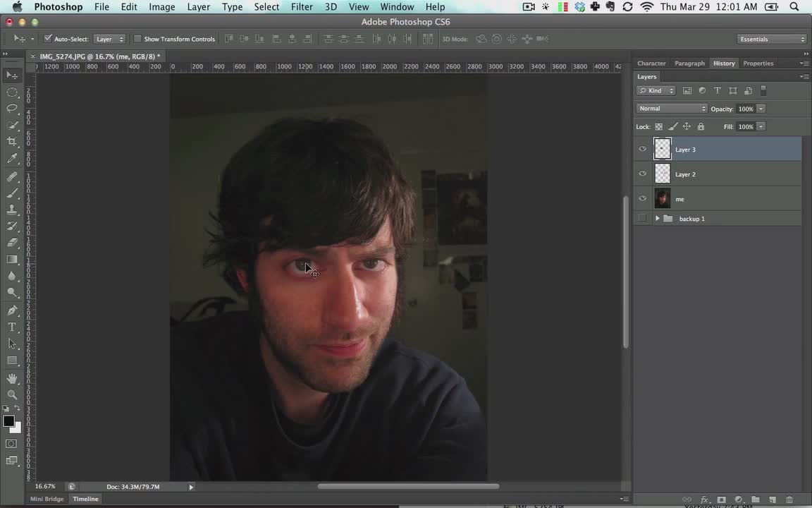812x508 pixels.
Task: Open the Essentials workspace dropdown
Action: 772,39
